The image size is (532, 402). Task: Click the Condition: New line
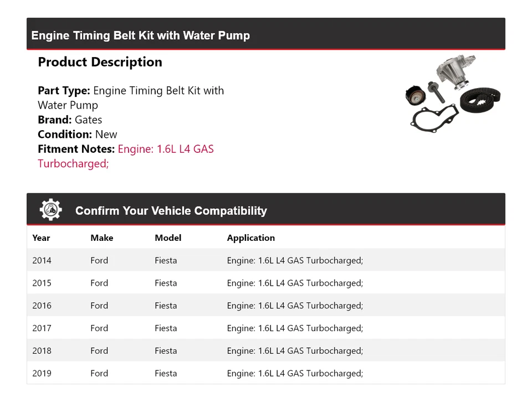click(78, 135)
